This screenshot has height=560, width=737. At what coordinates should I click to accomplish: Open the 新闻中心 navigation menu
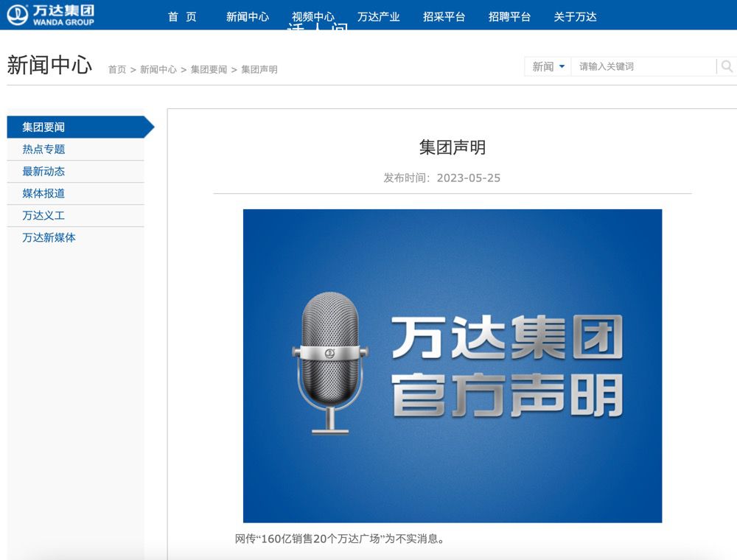pos(248,16)
